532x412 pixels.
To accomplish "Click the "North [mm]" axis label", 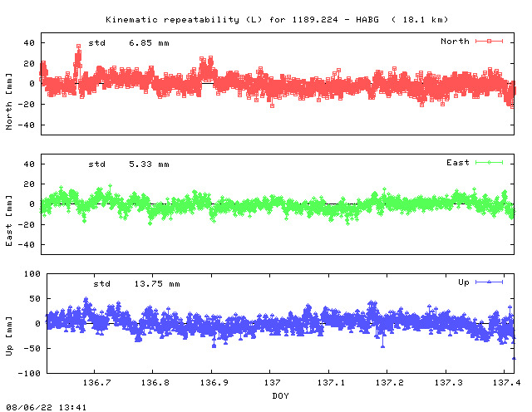I will 9,101.
